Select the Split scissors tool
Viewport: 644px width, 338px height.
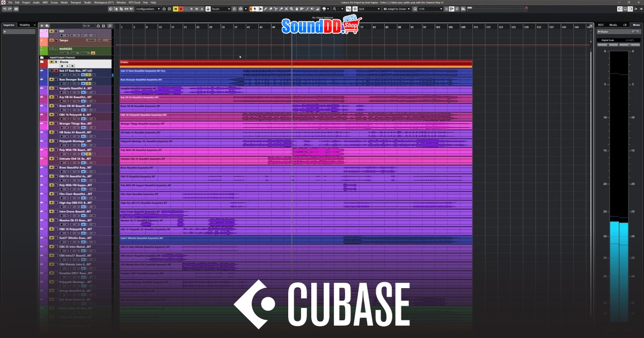276,9
